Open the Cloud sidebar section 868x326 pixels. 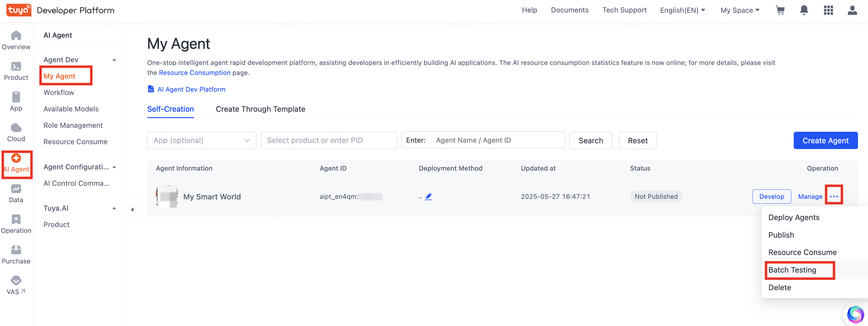click(16, 132)
